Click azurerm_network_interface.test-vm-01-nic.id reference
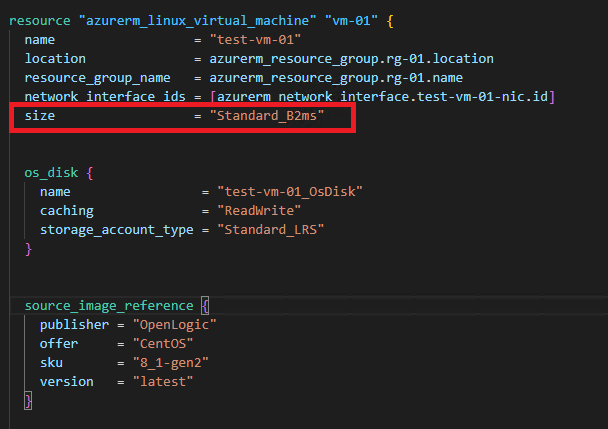This screenshot has height=429, width=608. coord(382,97)
